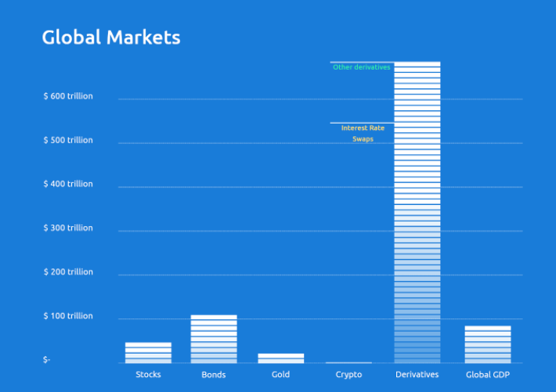The width and height of the screenshot is (556, 392).
Task: Select the Bonds x-axis label
Action: point(214,375)
